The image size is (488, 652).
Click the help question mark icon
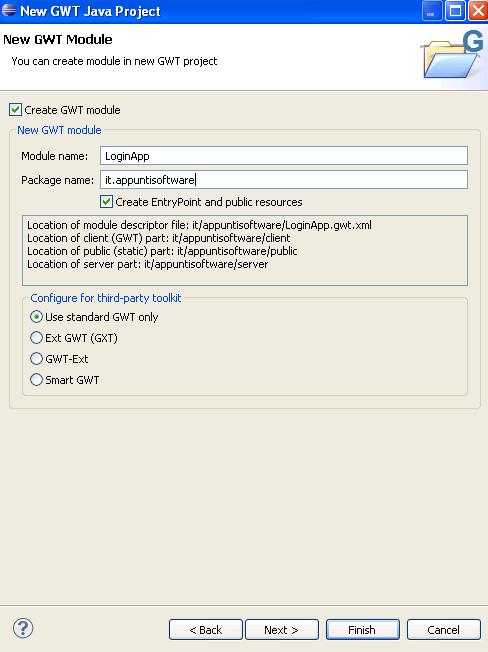coord(23,628)
